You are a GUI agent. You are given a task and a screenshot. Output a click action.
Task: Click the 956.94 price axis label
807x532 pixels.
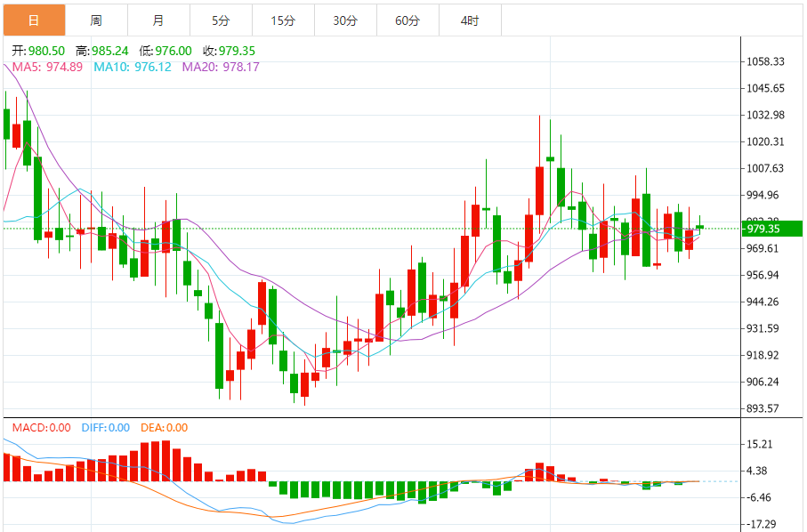[763, 275]
